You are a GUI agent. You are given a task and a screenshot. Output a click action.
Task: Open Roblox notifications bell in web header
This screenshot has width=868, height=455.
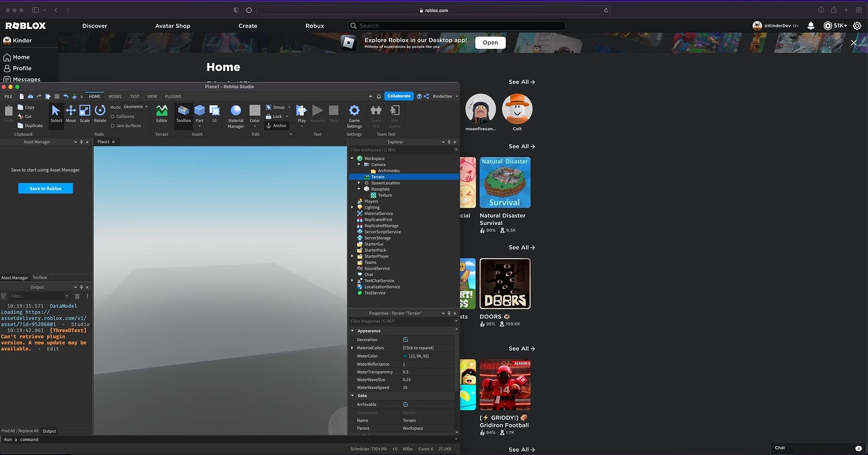pos(811,26)
